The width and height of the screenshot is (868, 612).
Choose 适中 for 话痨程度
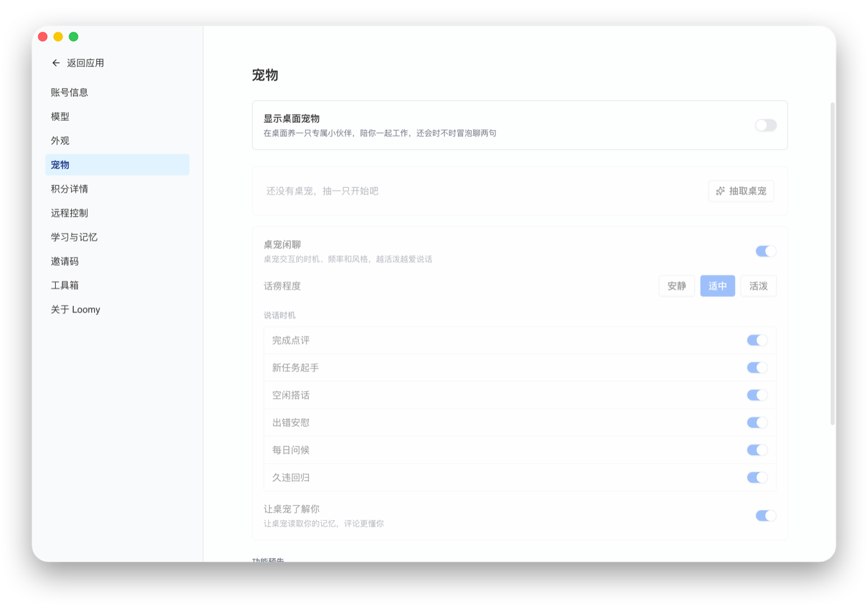pos(717,286)
